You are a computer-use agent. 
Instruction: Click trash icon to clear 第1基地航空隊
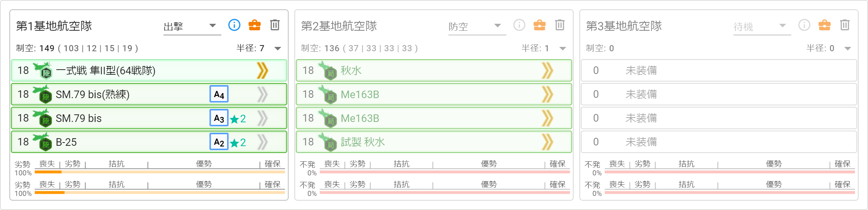pos(275,25)
